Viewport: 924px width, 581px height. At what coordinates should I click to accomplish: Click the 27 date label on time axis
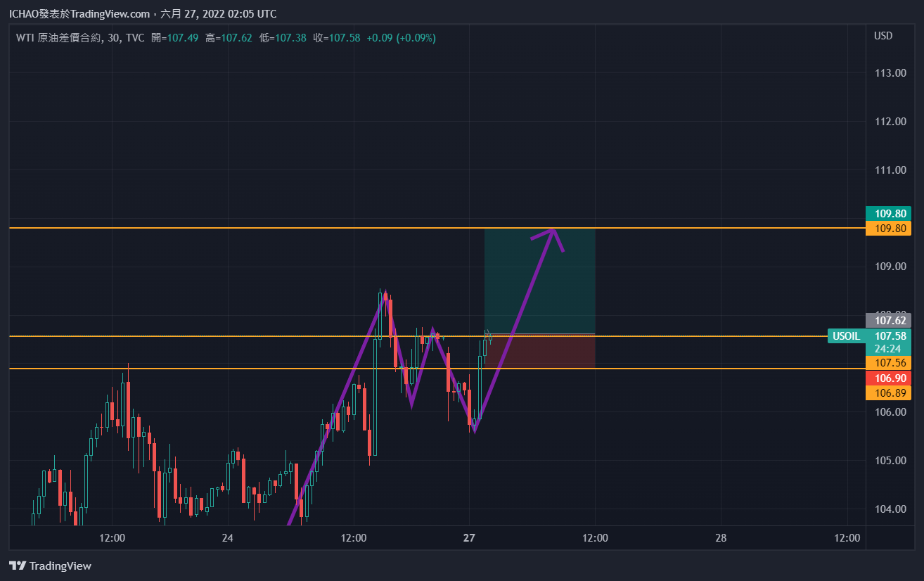point(470,538)
